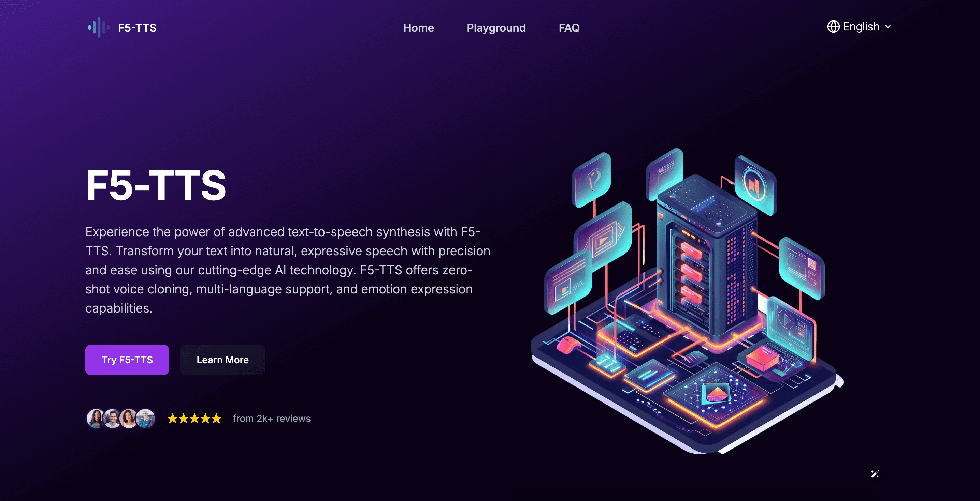
Task: Navigate to the FAQ menu item
Action: coord(569,28)
